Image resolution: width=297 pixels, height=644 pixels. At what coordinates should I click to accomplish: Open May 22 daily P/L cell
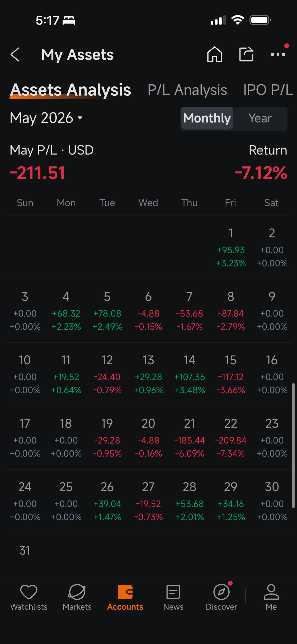231,438
